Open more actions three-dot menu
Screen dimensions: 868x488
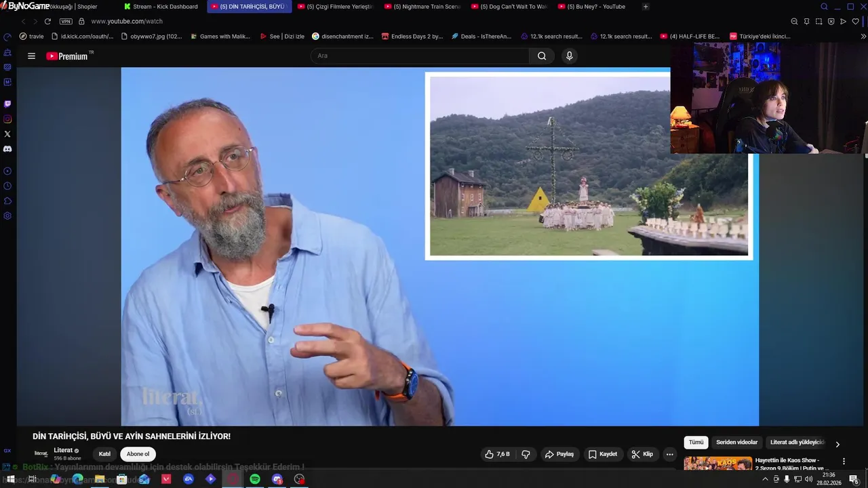click(x=669, y=454)
